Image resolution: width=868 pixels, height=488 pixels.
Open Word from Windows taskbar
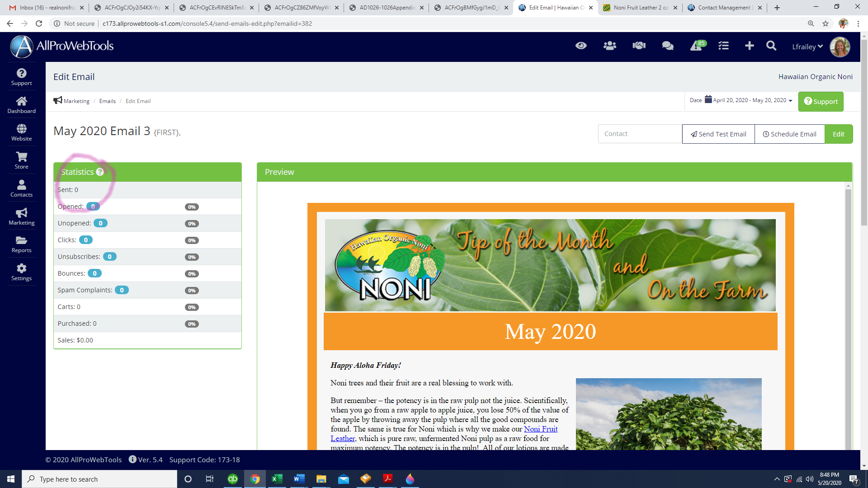pos(299,479)
